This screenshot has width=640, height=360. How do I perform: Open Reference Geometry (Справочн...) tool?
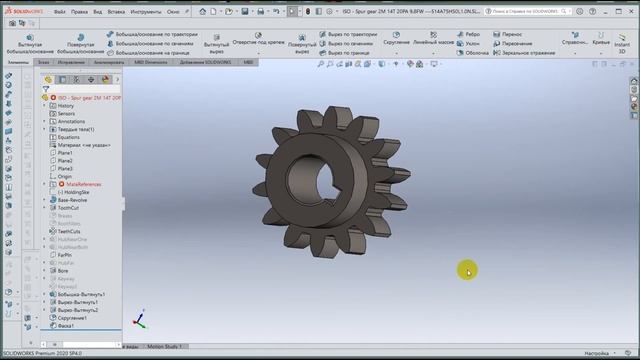pyautogui.click(x=575, y=38)
